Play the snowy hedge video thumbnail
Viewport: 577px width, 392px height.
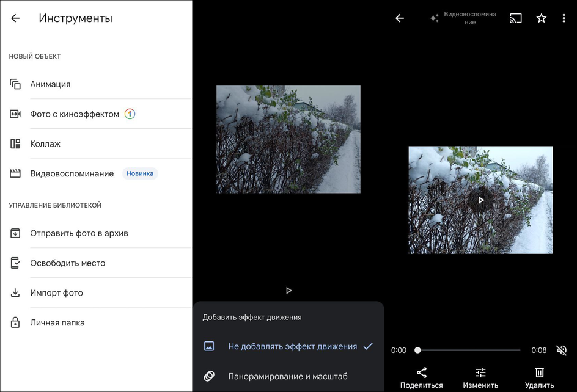click(481, 200)
